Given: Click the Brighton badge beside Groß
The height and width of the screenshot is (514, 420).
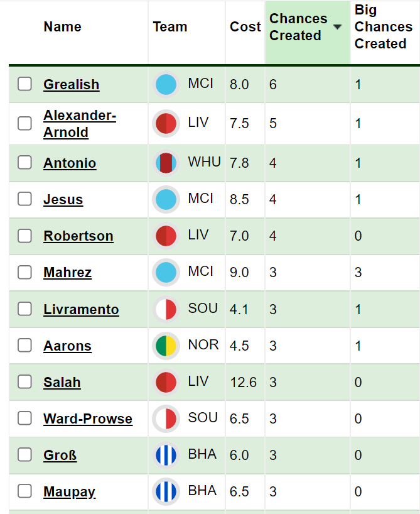Looking at the screenshot, I should [166, 455].
